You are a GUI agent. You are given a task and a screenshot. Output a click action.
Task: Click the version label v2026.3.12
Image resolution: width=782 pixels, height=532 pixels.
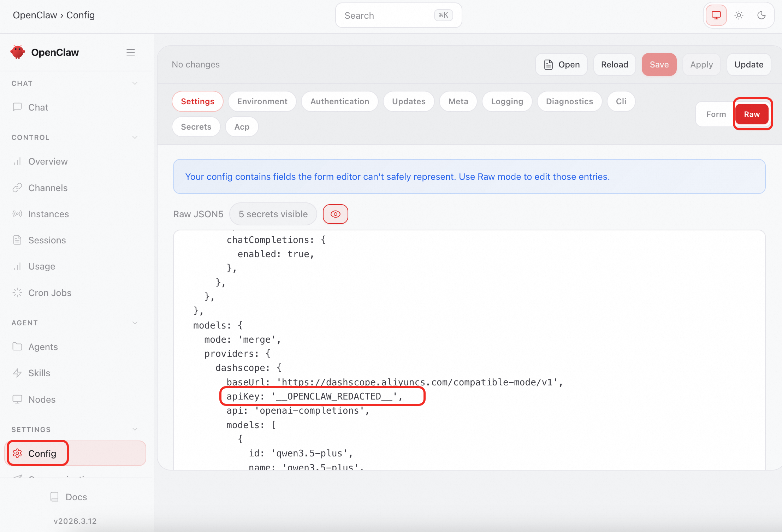[x=75, y=521]
